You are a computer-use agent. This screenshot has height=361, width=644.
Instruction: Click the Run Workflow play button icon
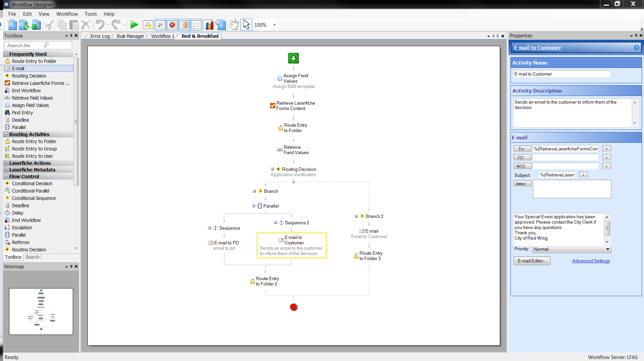click(x=134, y=25)
